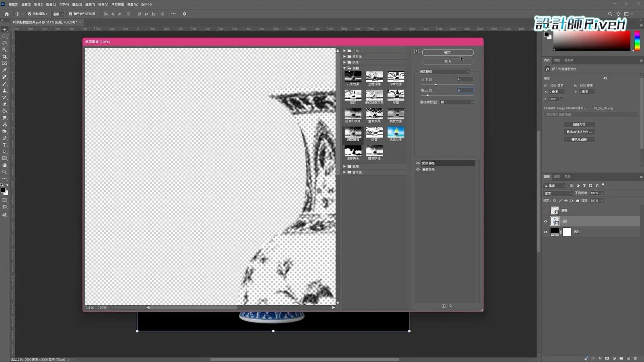Open the 圖樣類型 dropdown

tap(457, 102)
